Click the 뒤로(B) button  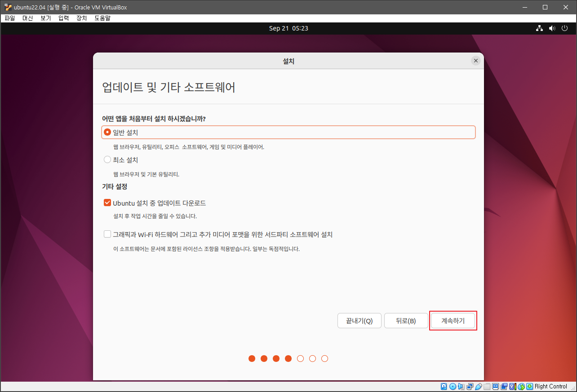point(406,321)
